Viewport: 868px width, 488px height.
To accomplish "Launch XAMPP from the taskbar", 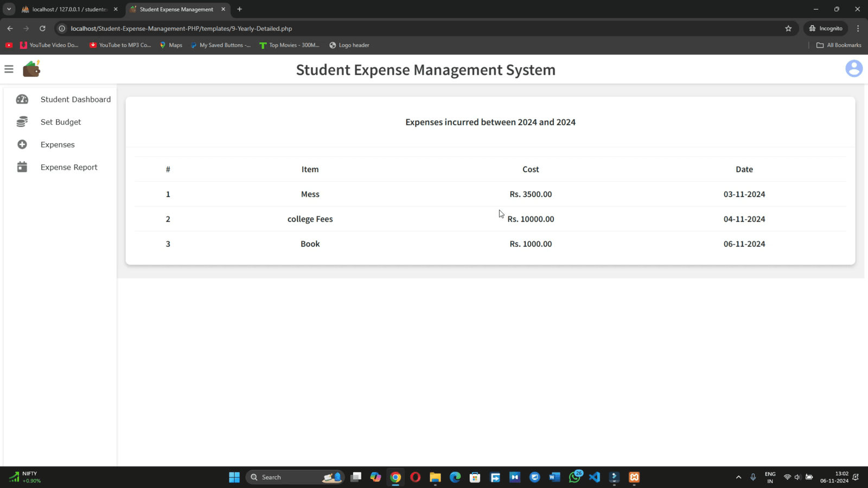I will [x=634, y=477].
